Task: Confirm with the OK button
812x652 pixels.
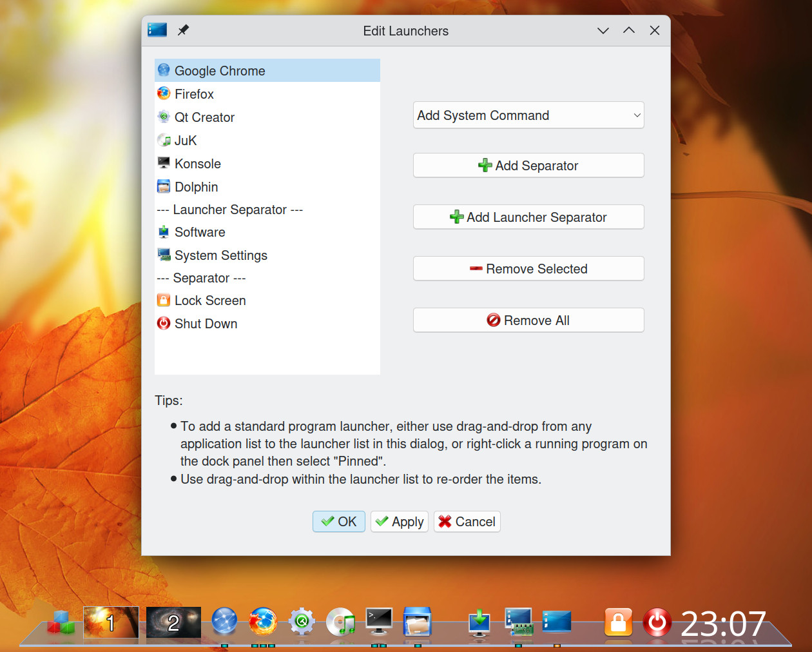Action: [x=339, y=522]
